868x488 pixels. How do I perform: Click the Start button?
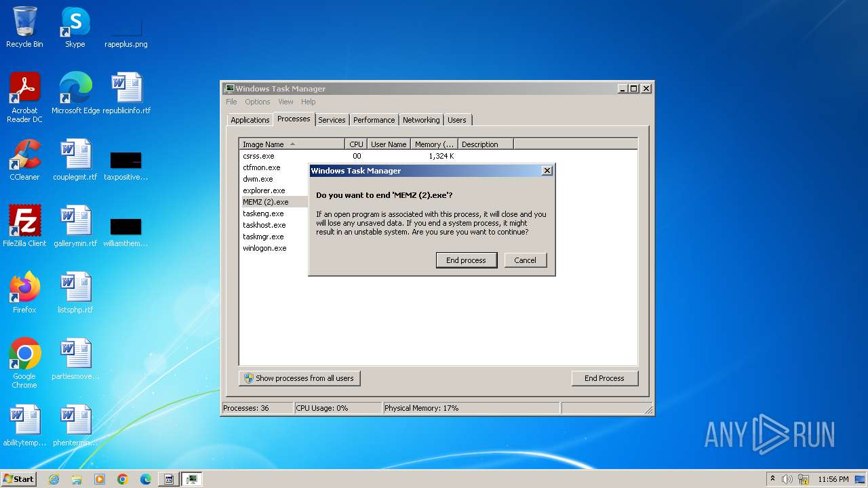18,479
